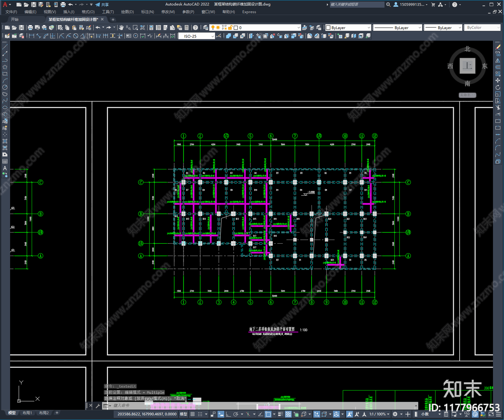Screen dimensions: 504x420
Task: Click the 共享 share button
Action: coord(102,4)
